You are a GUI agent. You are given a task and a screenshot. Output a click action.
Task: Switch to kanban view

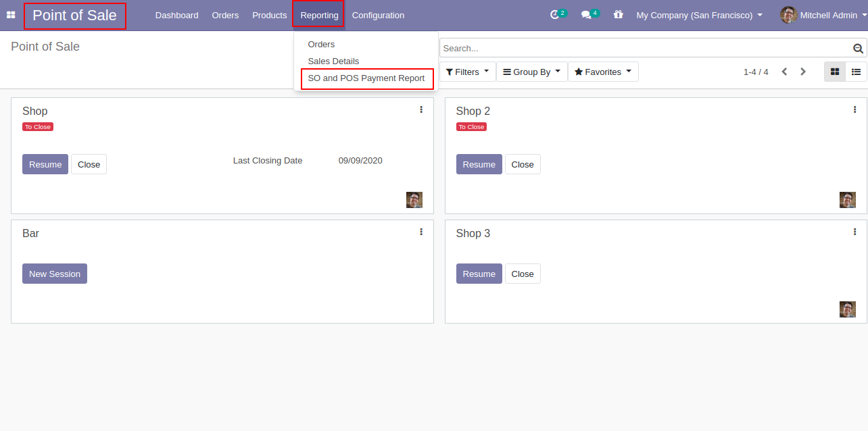835,72
